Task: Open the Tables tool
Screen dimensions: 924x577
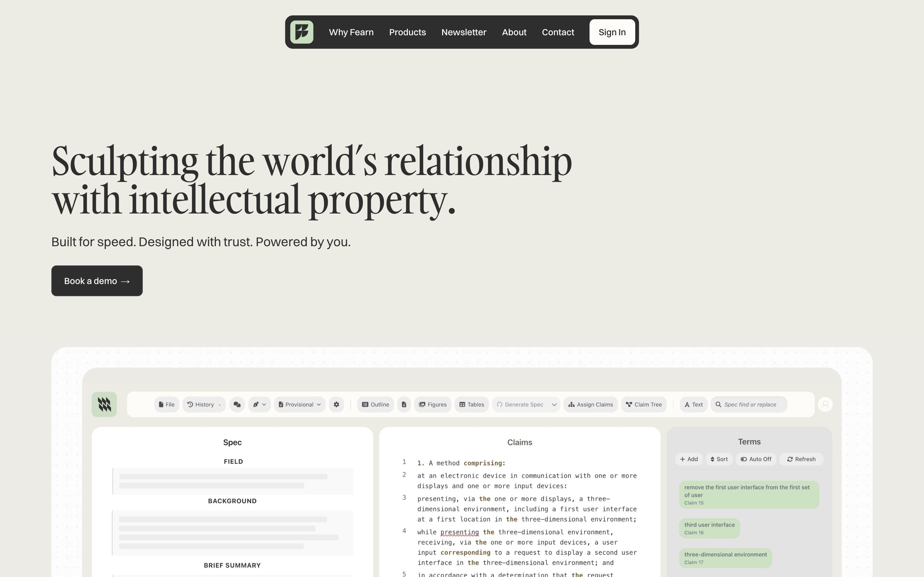Action: click(x=472, y=405)
